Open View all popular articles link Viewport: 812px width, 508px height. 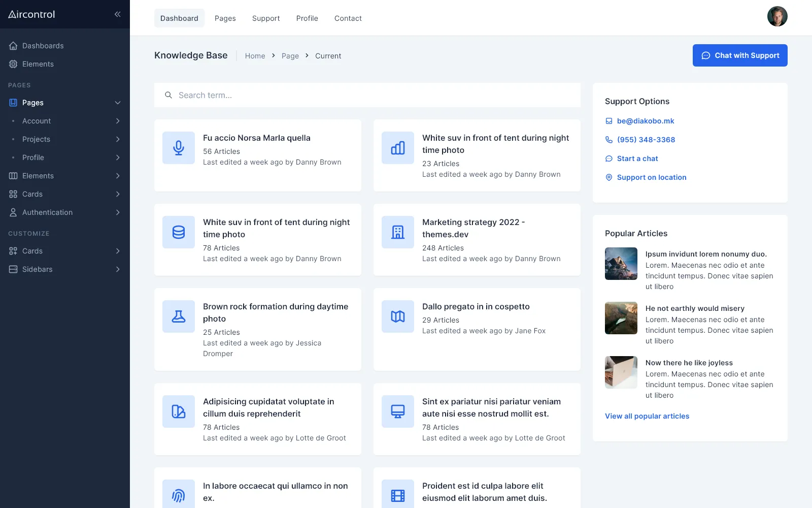[647, 416]
